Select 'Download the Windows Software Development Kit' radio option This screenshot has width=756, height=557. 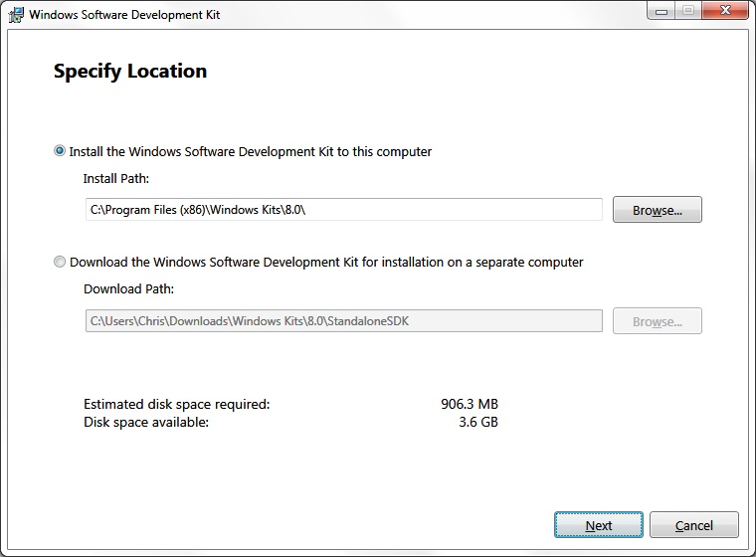(x=60, y=262)
